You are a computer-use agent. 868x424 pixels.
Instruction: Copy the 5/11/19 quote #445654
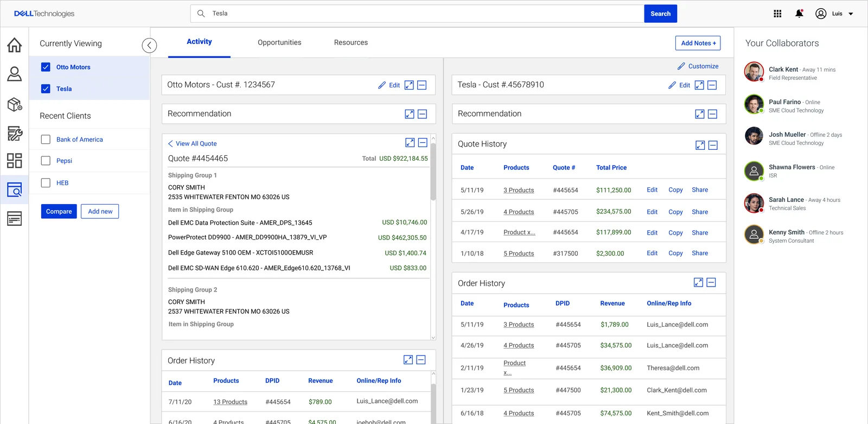675,190
